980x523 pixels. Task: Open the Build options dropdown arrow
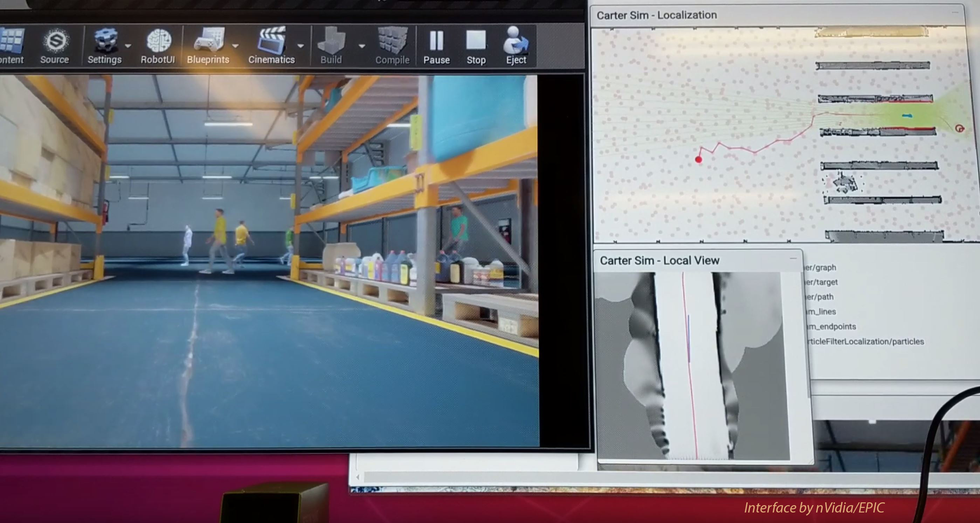point(362,46)
